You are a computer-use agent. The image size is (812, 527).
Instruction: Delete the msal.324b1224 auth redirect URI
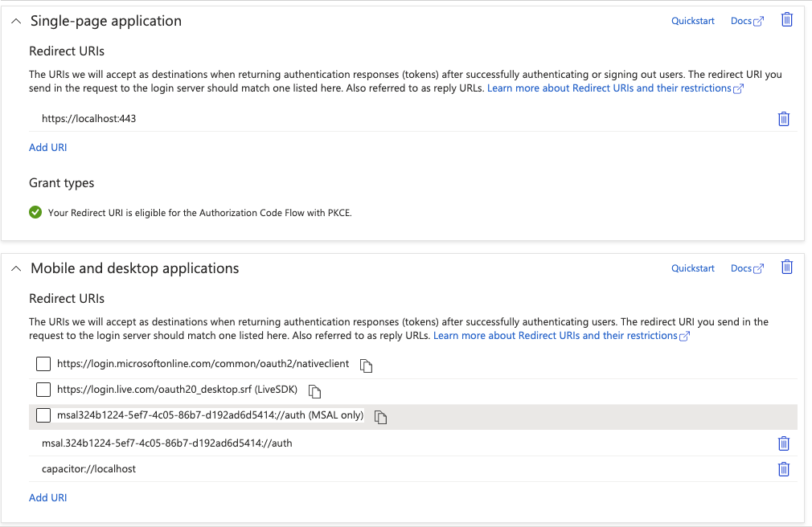tap(784, 443)
